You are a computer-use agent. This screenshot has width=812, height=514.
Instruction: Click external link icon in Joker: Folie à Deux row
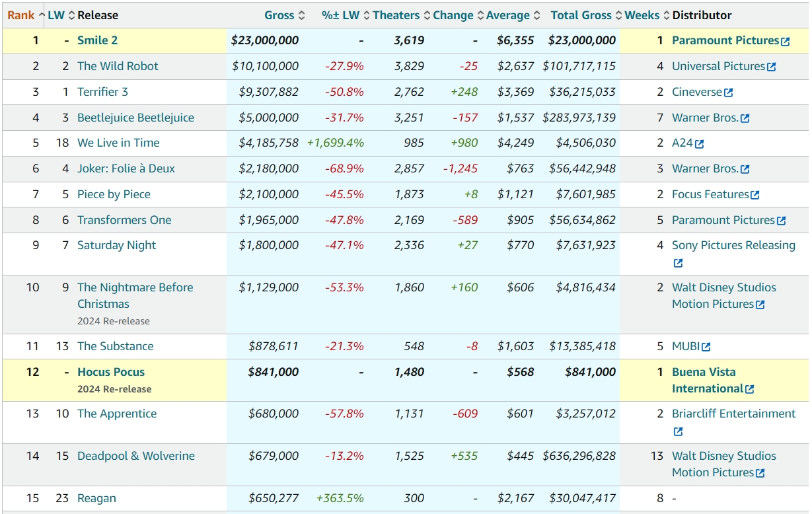tap(745, 169)
